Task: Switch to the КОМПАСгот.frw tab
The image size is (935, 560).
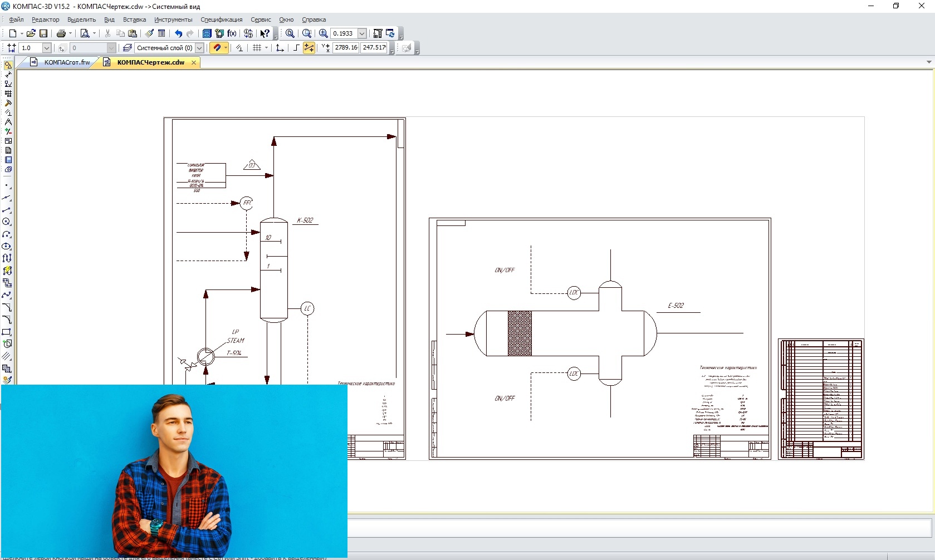Action: tap(60, 62)
